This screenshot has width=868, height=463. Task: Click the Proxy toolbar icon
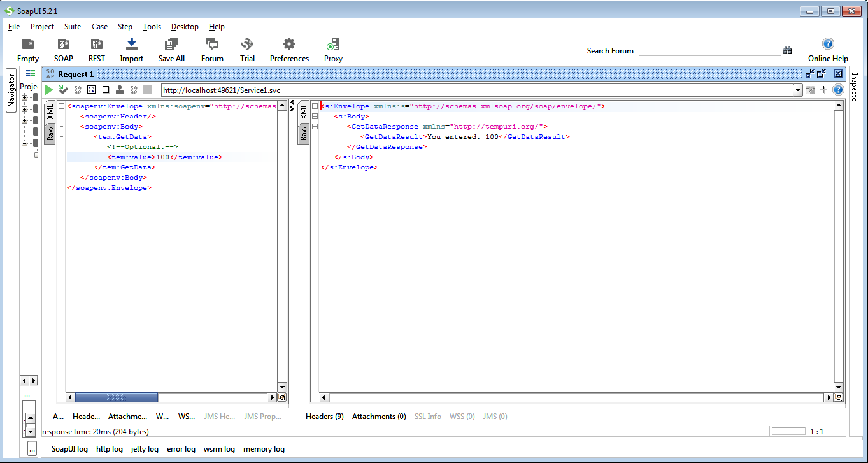pos(333,50)
